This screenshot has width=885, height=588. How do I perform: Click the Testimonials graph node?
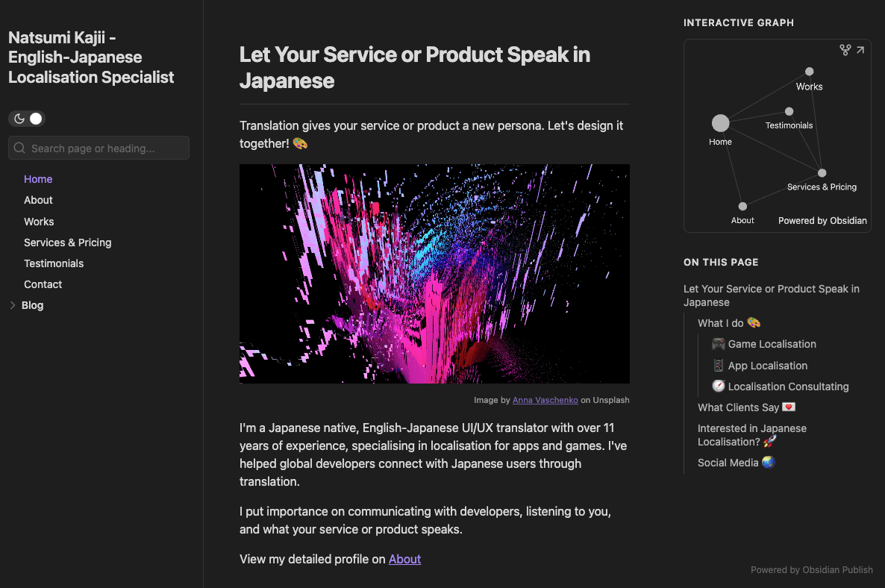point(789,112)
